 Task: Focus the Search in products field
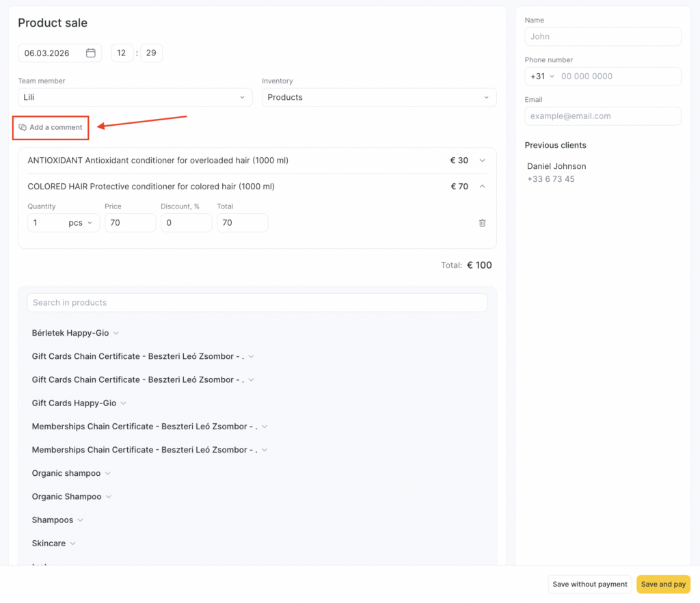(257, 303)
